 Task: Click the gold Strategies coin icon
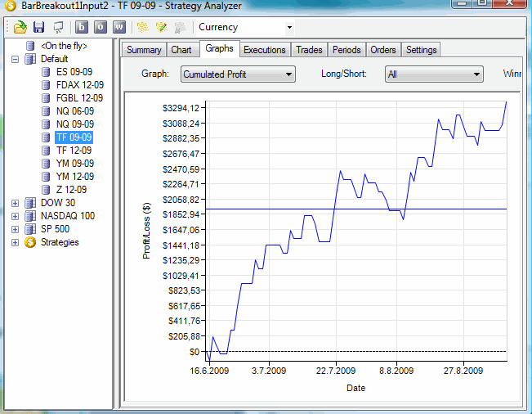(30, 242)
